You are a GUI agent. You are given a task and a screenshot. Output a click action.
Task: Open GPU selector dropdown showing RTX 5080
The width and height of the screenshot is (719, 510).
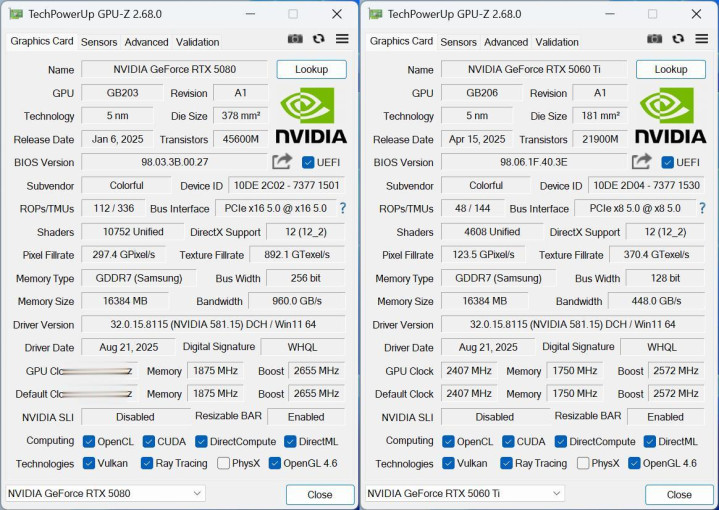click(x=105, y=493)
